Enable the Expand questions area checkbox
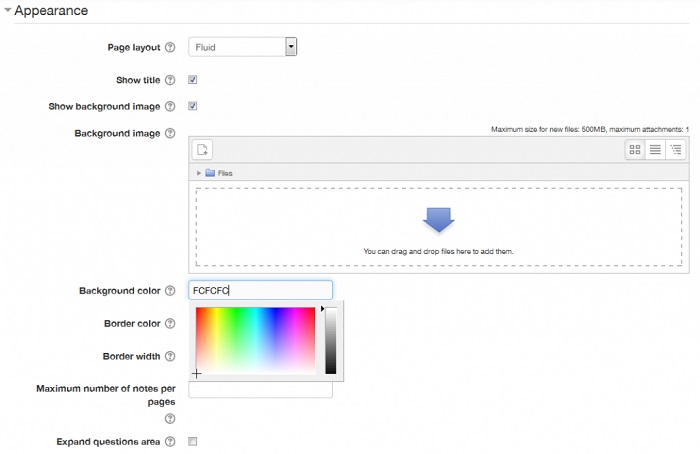Viewport: 700px width, 454px height. pos(193,441)
